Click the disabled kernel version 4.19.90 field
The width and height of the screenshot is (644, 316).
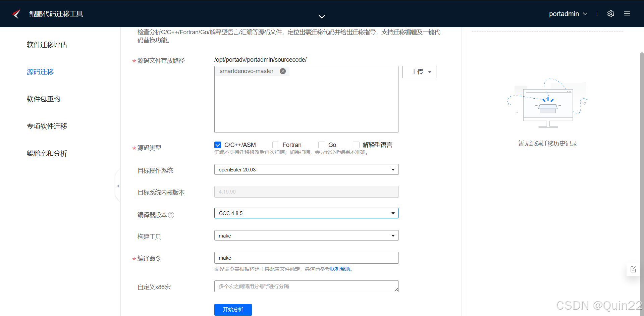pyautogui.click(x=306, y=192)
